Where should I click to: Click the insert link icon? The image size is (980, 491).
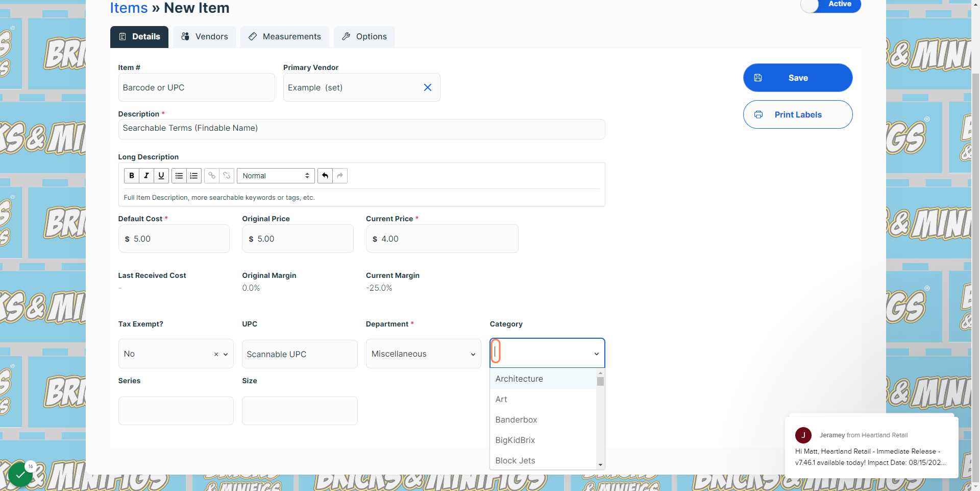[x=212, y=176]
